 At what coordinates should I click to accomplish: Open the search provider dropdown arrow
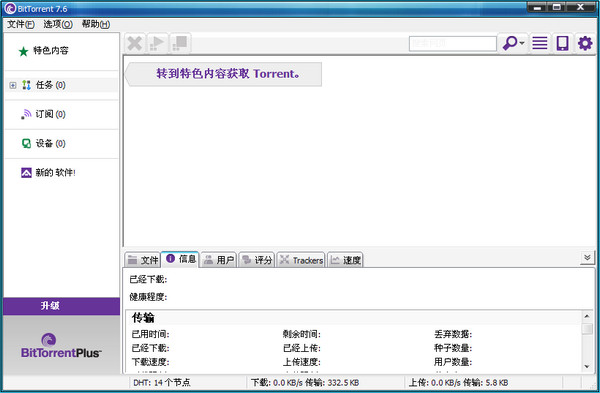(x=522, y=43)
